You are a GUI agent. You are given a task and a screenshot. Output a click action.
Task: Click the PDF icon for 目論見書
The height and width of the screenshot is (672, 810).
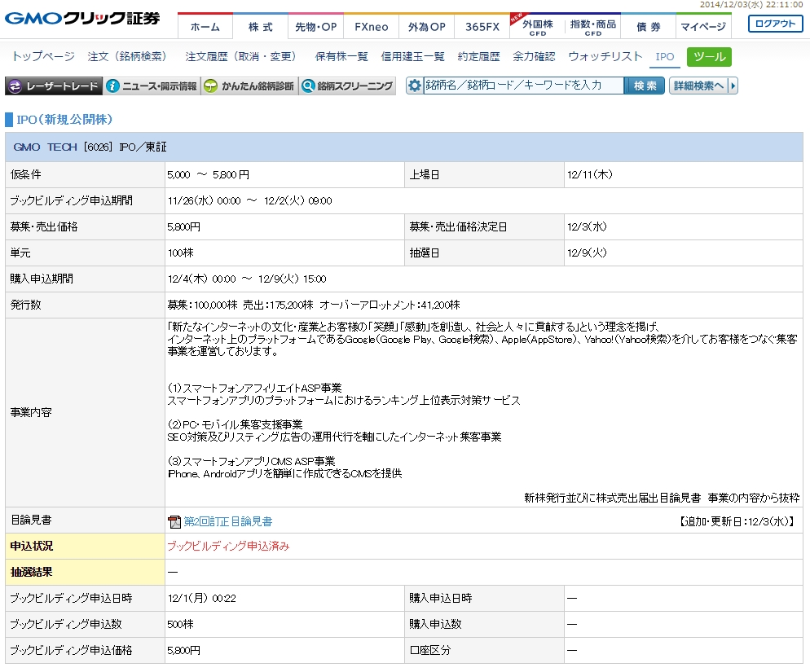[x=174, y=521]
